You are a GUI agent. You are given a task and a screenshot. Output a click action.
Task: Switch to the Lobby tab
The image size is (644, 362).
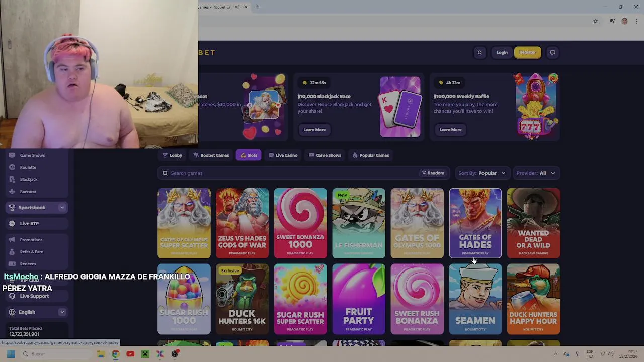172,155
